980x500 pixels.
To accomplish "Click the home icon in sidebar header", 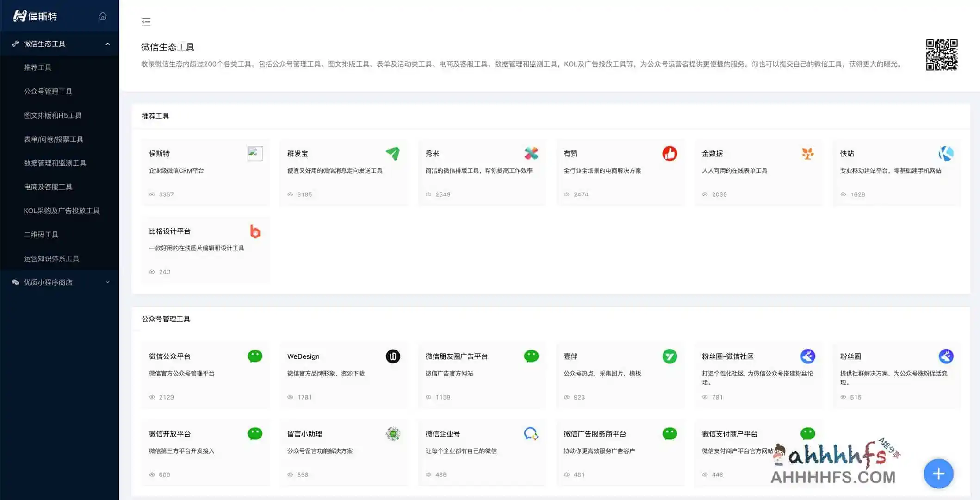I will (x=103, y=16).
